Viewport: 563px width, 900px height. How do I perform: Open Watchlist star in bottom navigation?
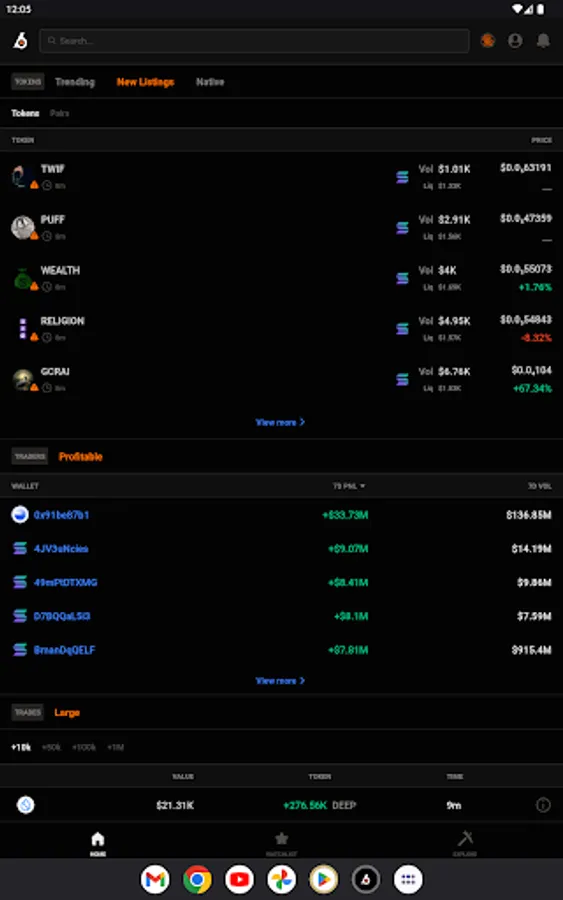coord(281,843)
